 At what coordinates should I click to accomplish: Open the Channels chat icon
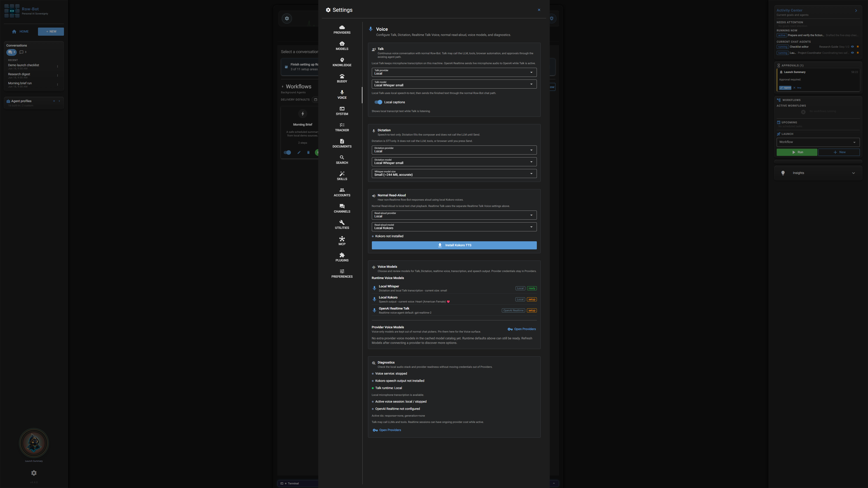(342, 206)
